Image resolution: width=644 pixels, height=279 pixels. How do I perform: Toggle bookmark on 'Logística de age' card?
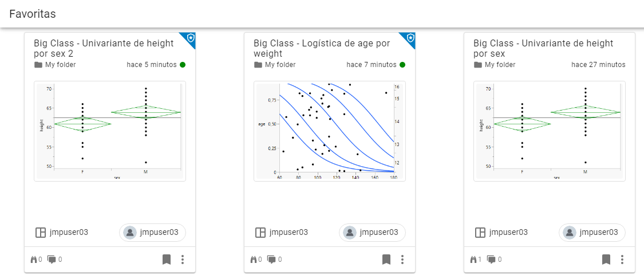coord(386,260)
